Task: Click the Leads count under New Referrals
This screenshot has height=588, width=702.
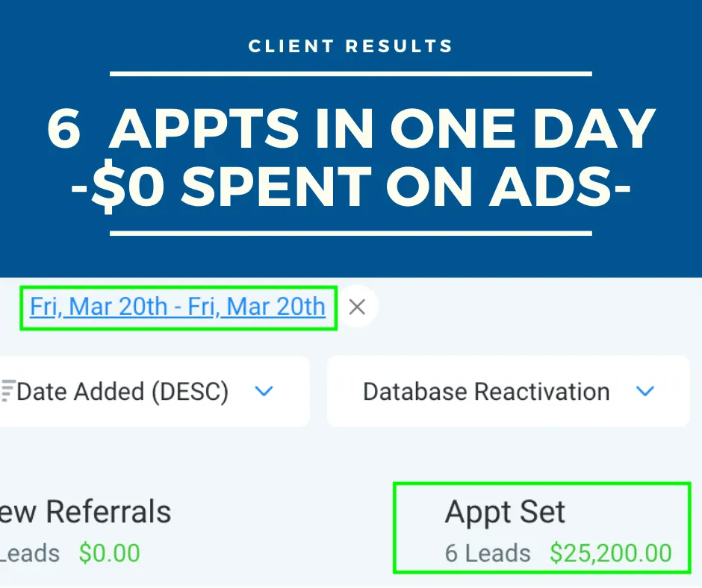Action: pos(30,553)
